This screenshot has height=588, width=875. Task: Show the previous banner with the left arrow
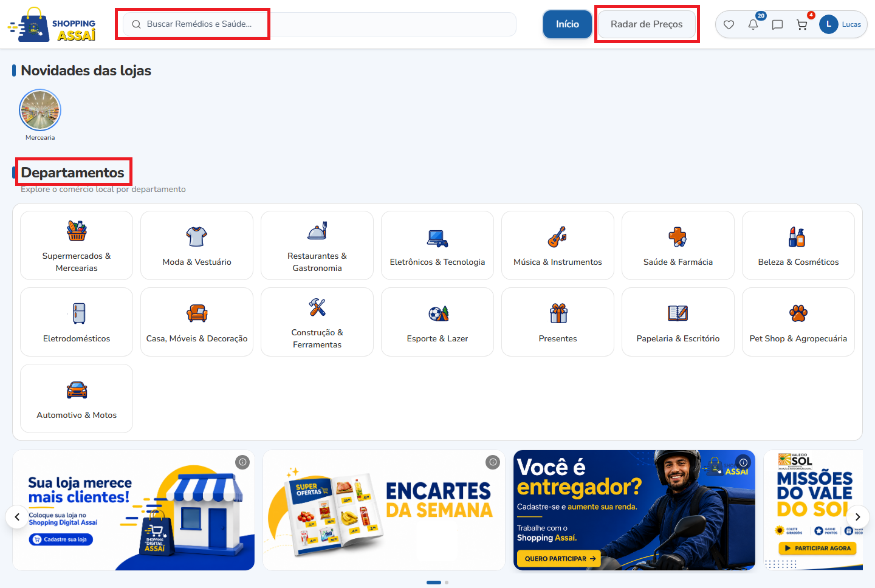pos(17,518)
